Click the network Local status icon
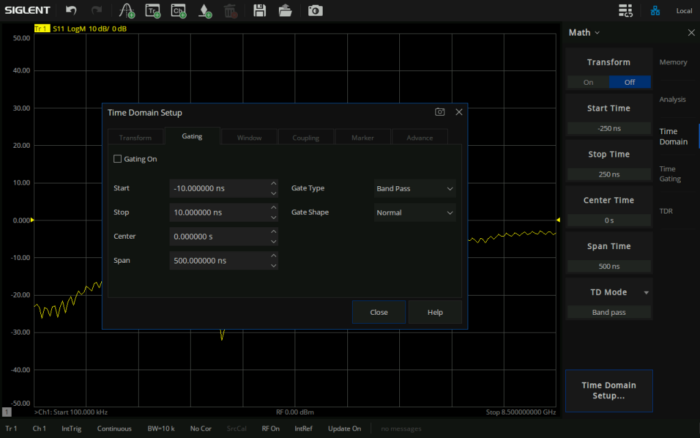700x438 pixels. tap(655, 11)
